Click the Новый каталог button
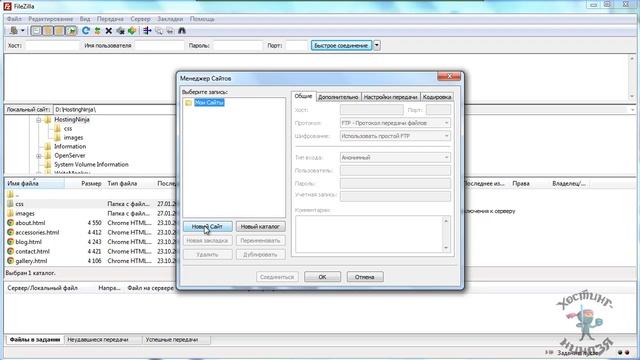Image resolution: width=640 pixels, height=360 pixels. 260,227
